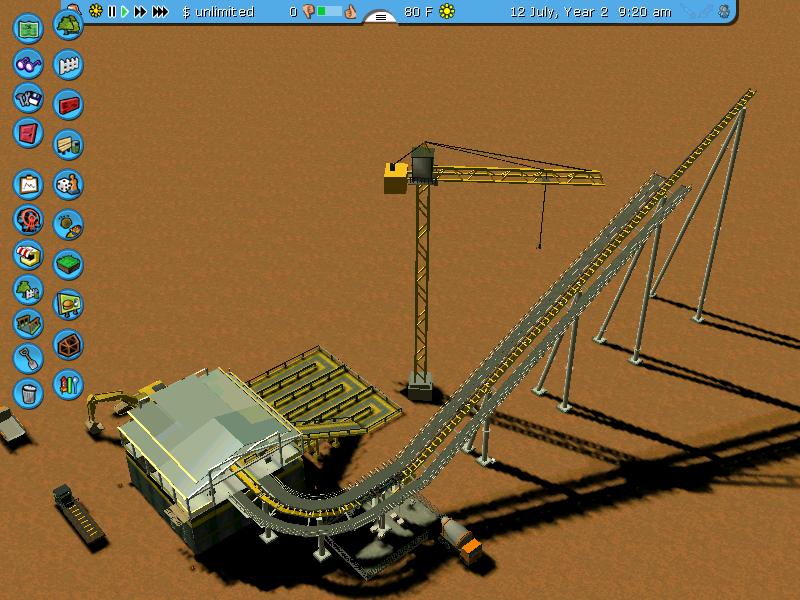
Task: Select the white picket fence icon
Action: pyautogui.click(x=67, y=65)
